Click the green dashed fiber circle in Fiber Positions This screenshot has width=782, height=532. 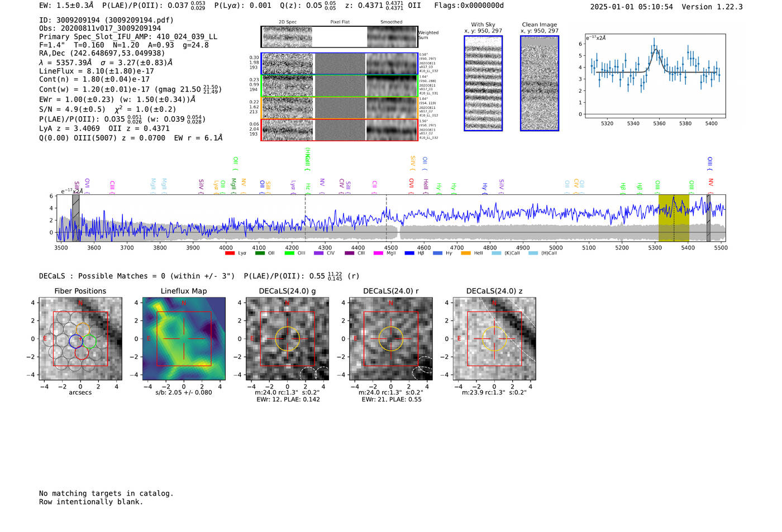point(90,341)
